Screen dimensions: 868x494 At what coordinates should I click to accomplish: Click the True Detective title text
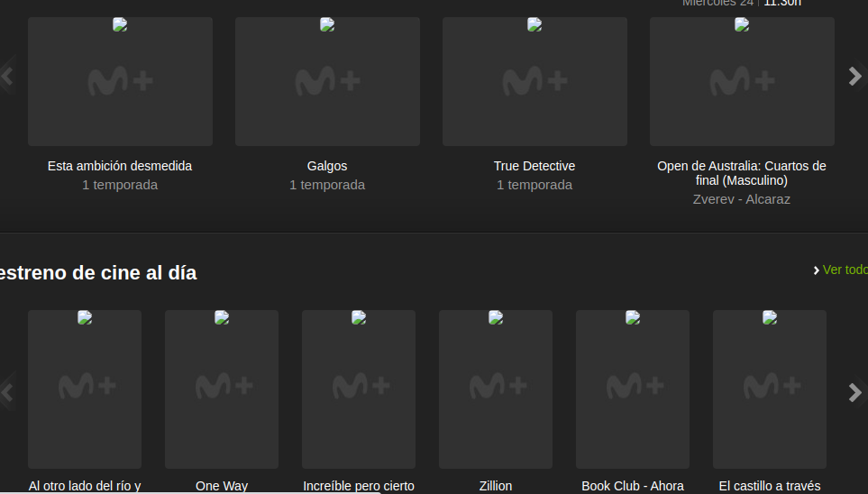pos(535,166)
